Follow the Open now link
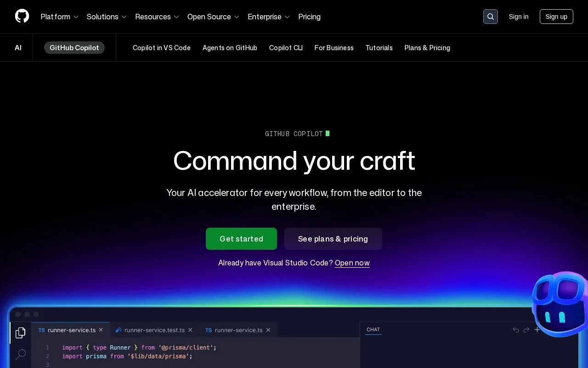 pos(352,263)
